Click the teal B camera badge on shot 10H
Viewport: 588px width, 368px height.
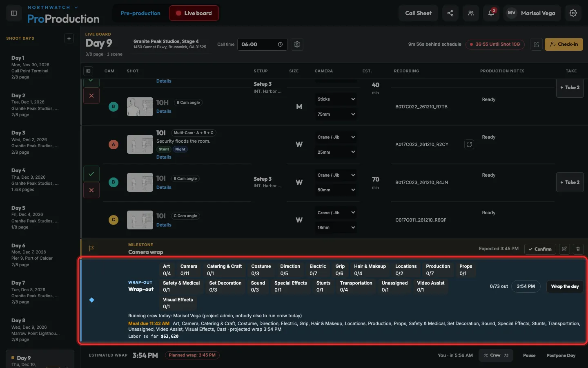tap(114, 106)
